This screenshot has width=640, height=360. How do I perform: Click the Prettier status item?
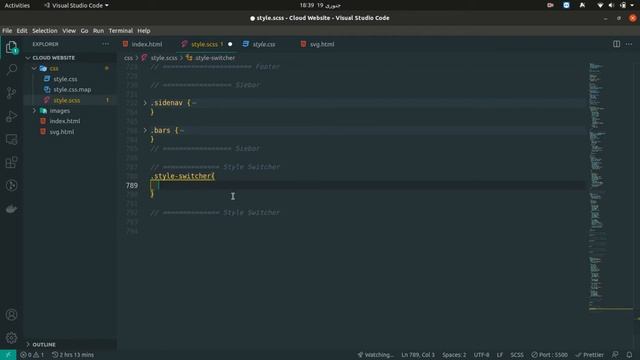coord(589,355)
